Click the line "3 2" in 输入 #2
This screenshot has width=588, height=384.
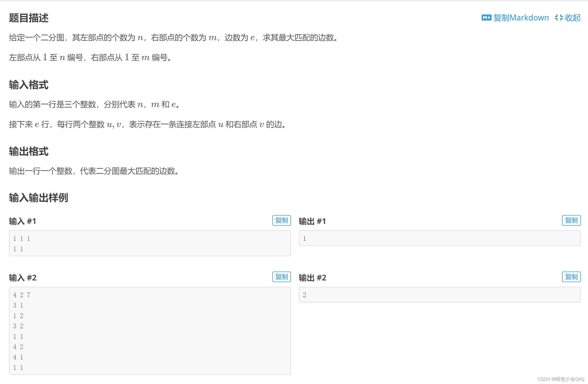(18, 326)
